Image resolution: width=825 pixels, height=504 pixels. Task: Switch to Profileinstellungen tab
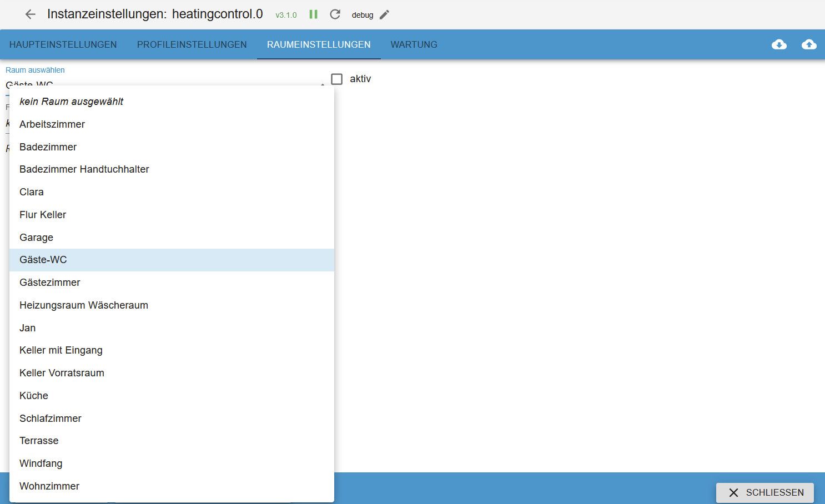click(x=192, y=44)
